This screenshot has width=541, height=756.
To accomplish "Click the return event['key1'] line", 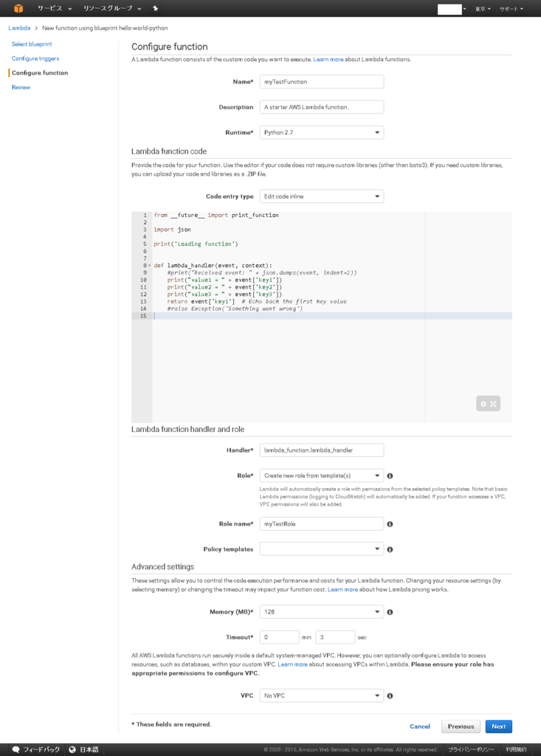I will coord(257,301).
